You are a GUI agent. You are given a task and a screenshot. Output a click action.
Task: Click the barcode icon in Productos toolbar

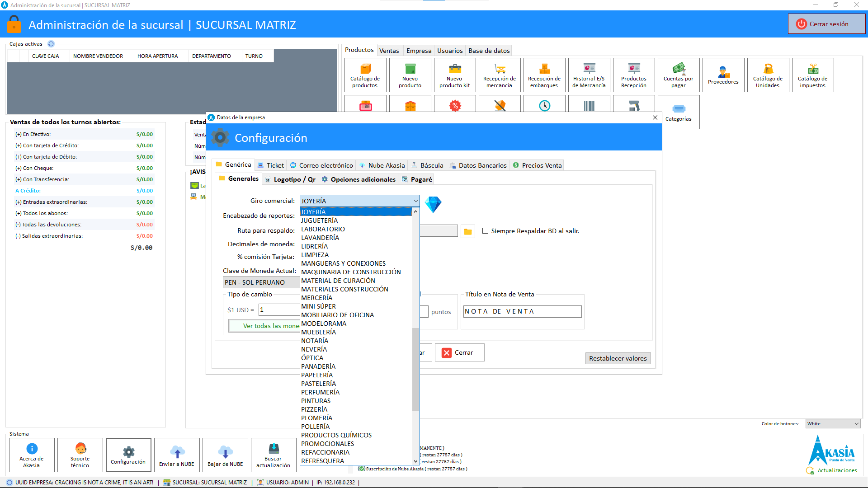(589, 106)
